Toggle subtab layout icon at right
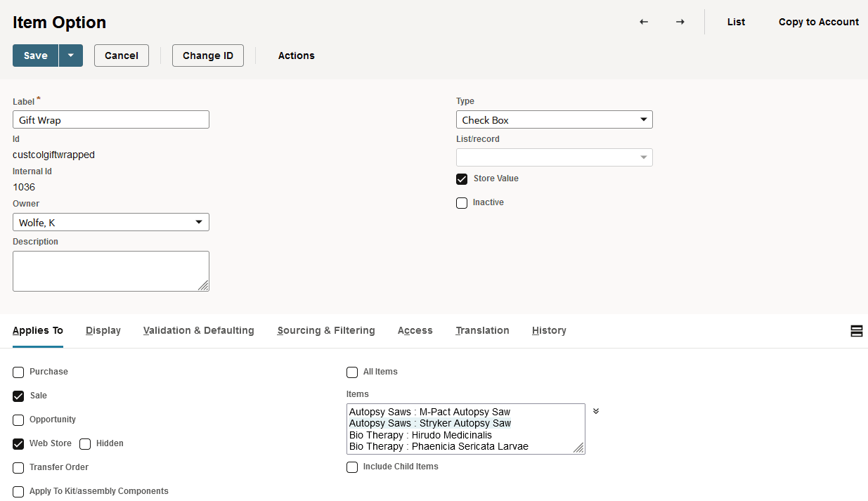 (856, 331)
